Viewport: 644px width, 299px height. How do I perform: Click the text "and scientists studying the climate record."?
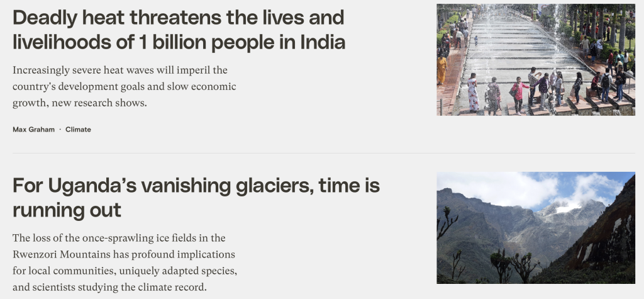[x=110, y=288]
